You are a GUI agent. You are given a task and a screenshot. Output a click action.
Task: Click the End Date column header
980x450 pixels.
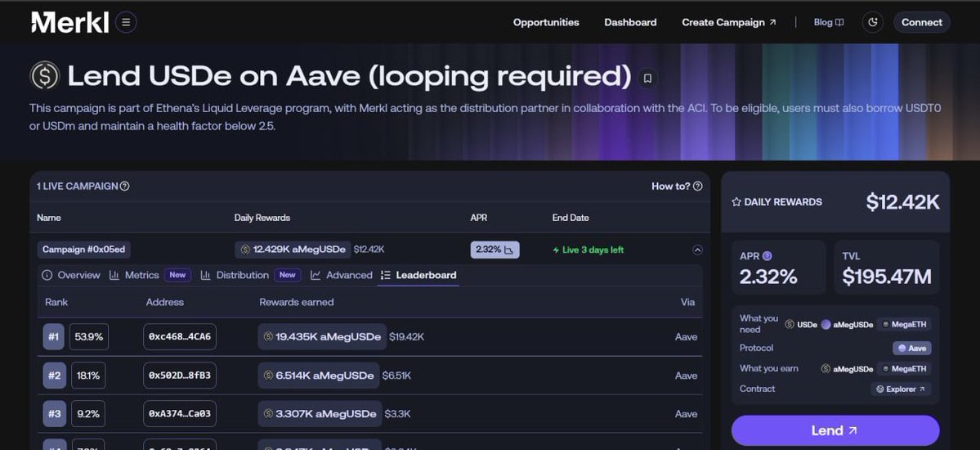[571, 218]
